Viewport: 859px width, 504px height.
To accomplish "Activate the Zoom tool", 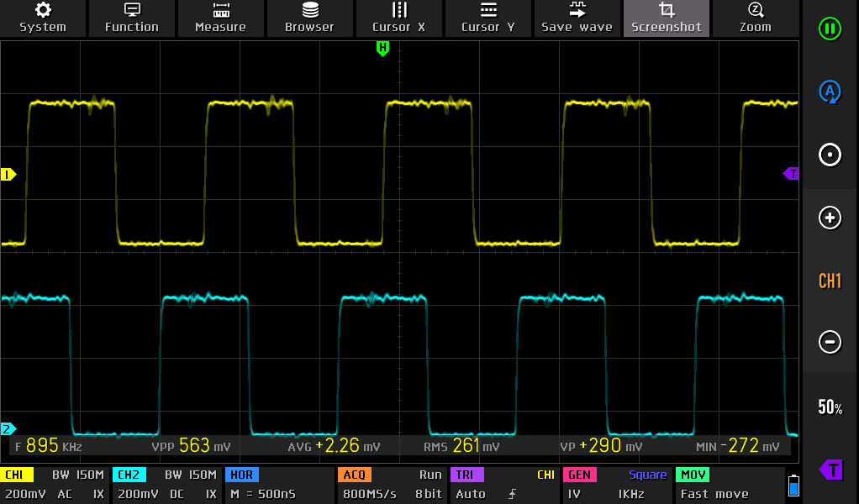I will pos(755,18).
